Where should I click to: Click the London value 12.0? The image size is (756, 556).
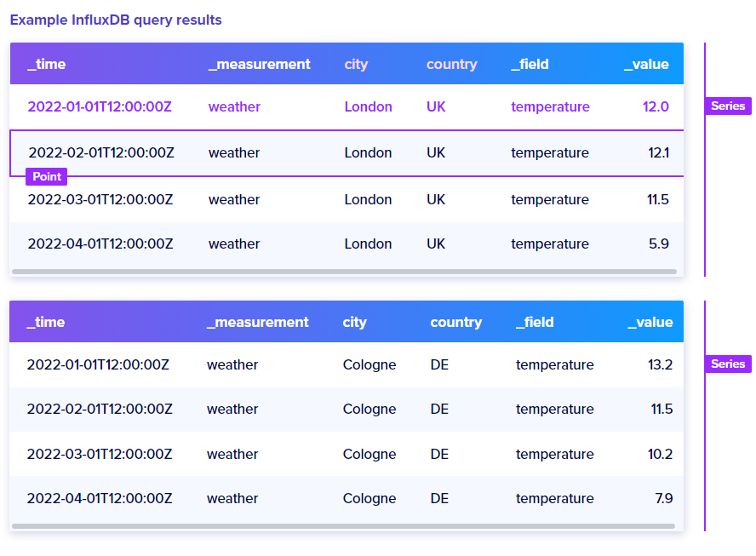[656, 106]
